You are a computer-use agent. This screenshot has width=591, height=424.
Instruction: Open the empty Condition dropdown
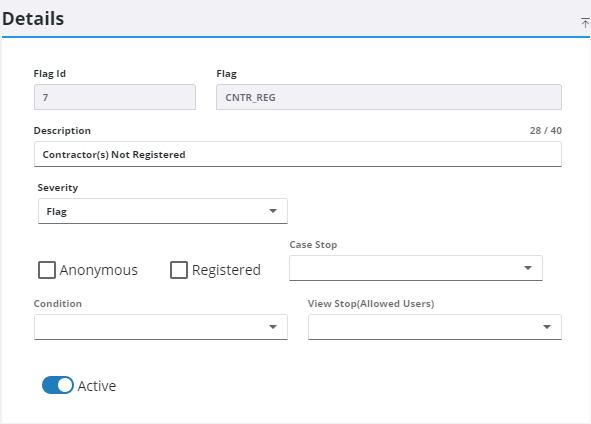pos(161,327)
